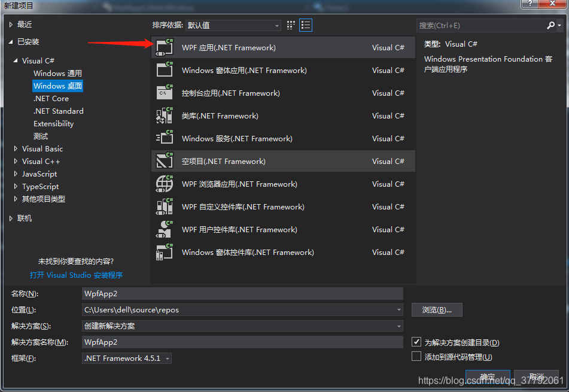This screenshot has height=392, width=569.
Task: Expand the 最近 node
Action: pyautogui.click(x=11, y=25)
